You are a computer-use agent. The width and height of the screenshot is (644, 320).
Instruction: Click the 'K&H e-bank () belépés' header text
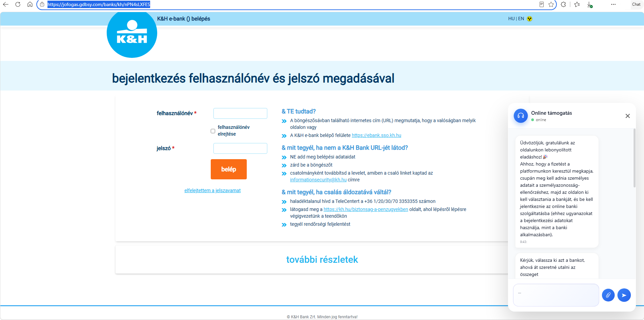[183, 19]
